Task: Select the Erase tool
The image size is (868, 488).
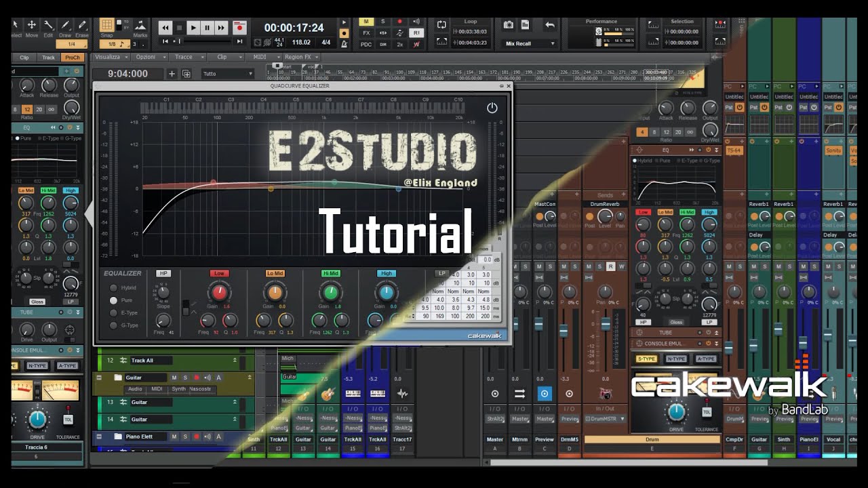Action: 81,28
